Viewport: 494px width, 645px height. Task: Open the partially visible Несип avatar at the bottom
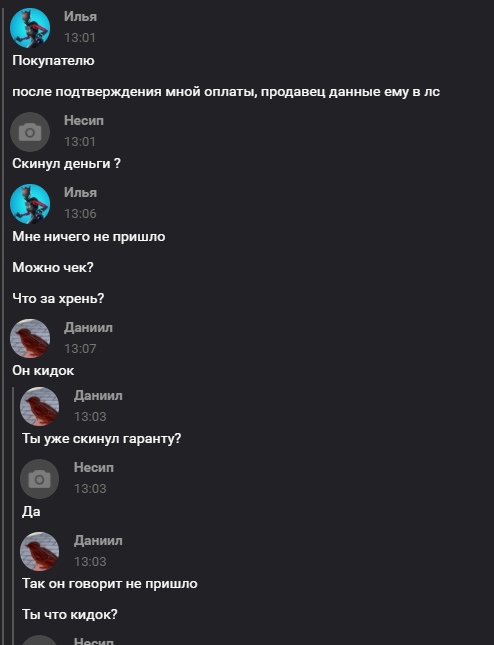tap(39, 640)
